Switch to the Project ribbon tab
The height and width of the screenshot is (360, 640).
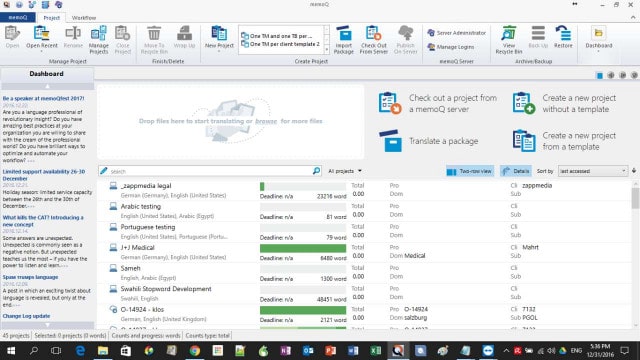click(x=51, y=18)
